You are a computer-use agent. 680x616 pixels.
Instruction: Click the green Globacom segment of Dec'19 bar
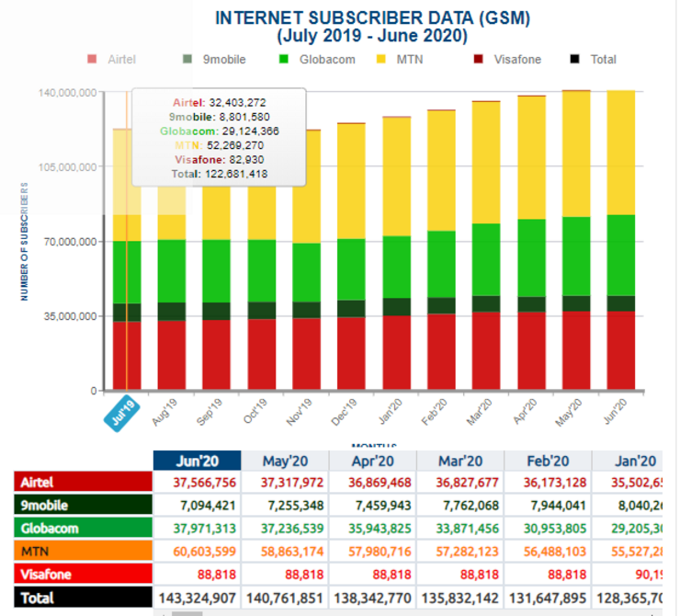coord(351,269)
